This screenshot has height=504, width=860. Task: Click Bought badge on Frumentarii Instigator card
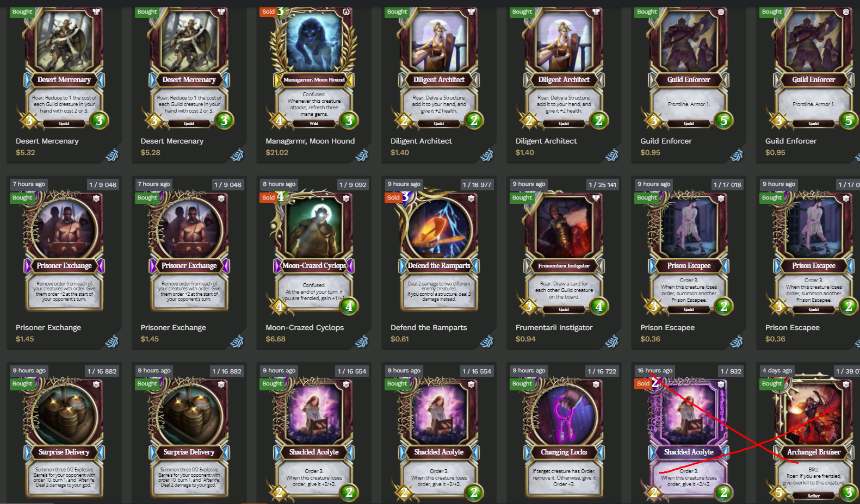point(522,198)
